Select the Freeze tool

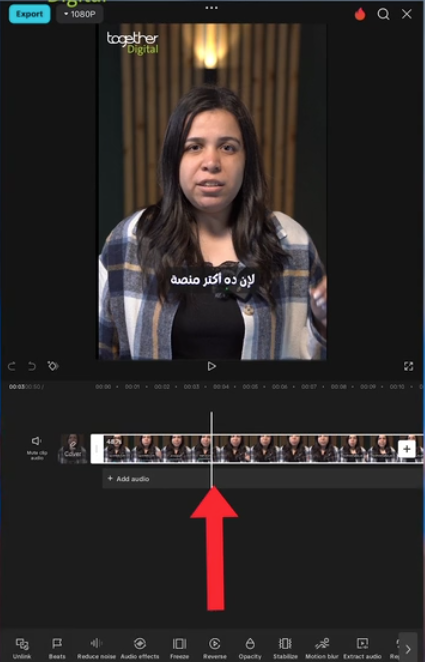click(x=179, y=648)
